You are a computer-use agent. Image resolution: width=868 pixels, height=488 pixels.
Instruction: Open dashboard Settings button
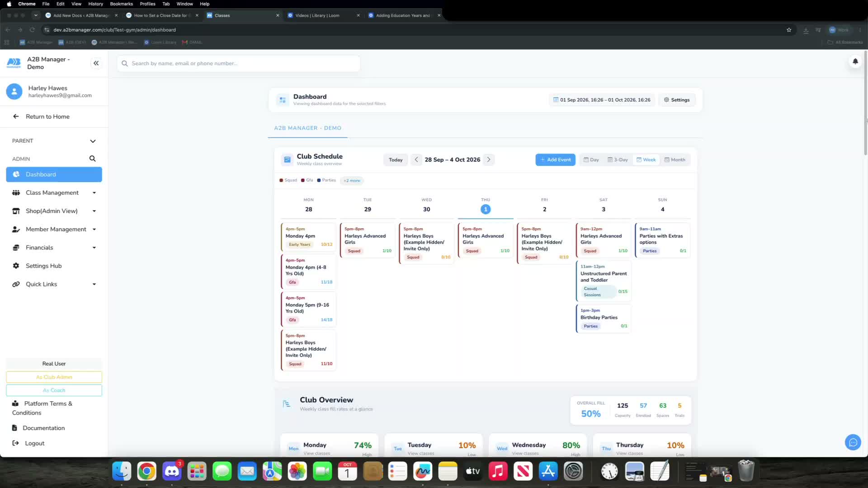(x=677, y=100)
